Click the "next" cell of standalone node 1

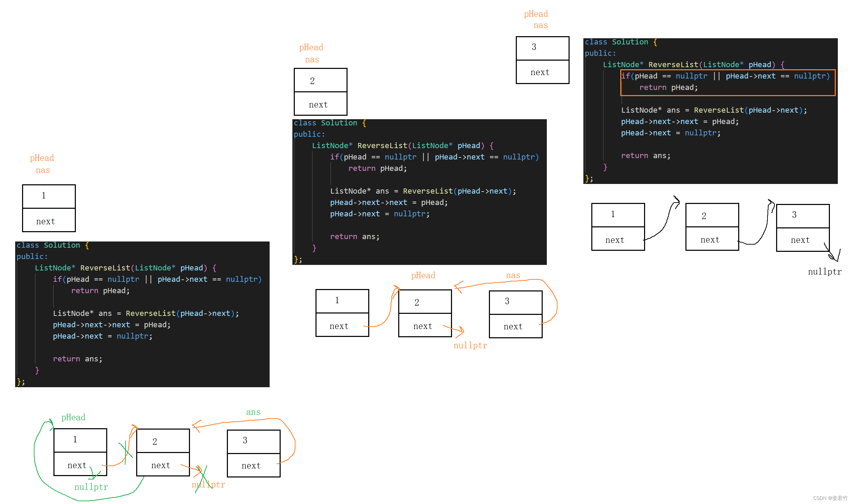click(49, 220)
